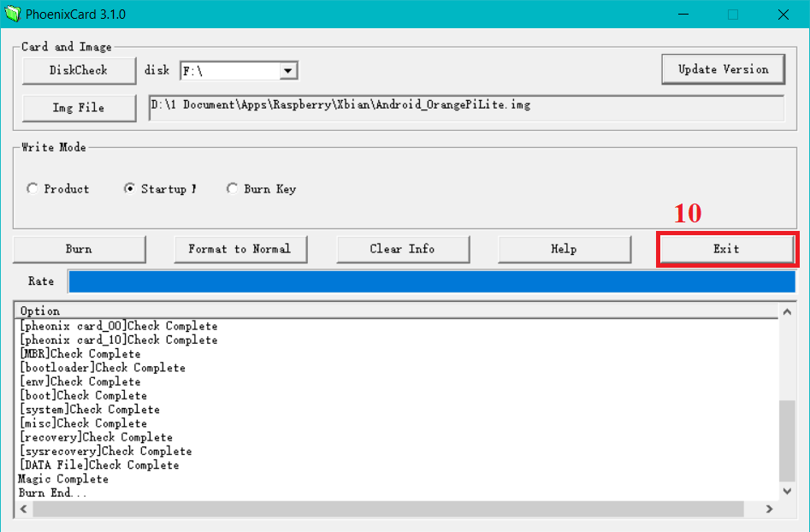
Task: Click the Img File button
Action: 79,108
